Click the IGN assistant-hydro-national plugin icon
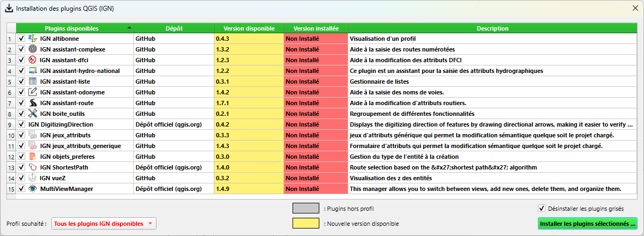The width and height of the screenshot is (644, 236). coord(33,70)
